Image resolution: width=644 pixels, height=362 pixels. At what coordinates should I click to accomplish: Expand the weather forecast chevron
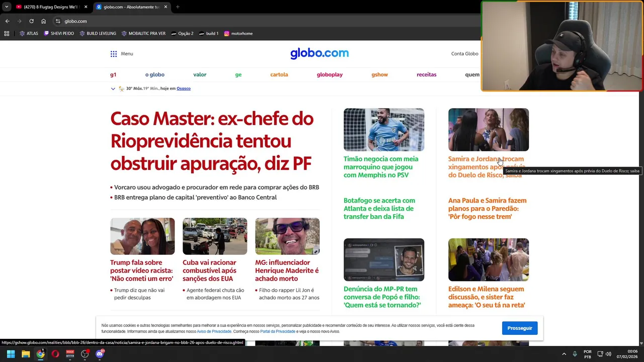pos(113,88)
